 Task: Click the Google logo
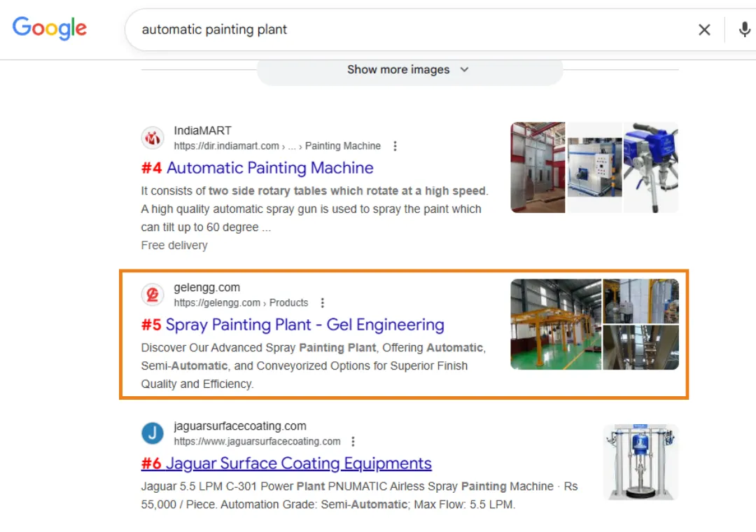(x=50, y=28)
